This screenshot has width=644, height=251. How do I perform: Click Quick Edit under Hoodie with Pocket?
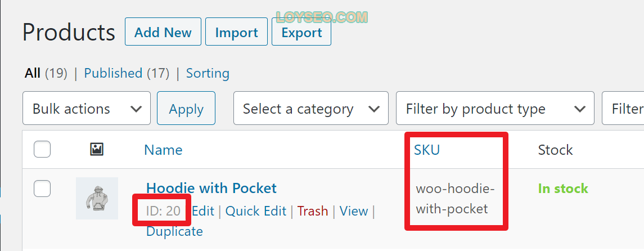pos(256,210)
